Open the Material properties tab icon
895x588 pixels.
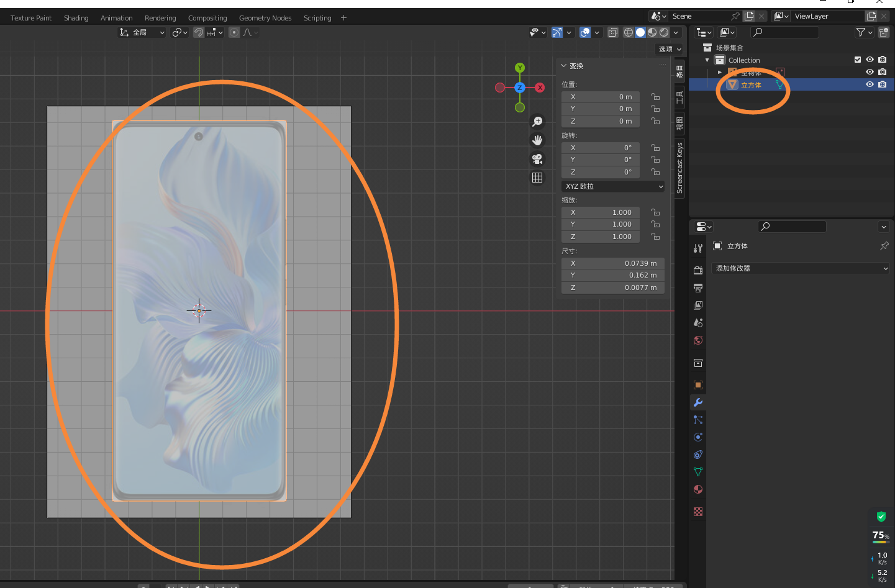[x=698, y=489]
